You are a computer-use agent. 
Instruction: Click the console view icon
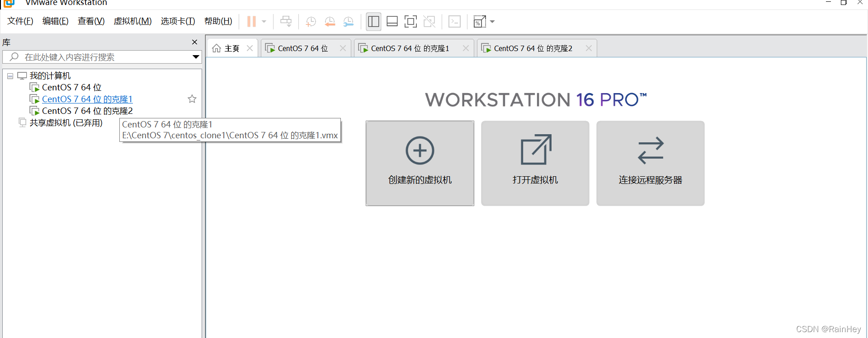454,21
